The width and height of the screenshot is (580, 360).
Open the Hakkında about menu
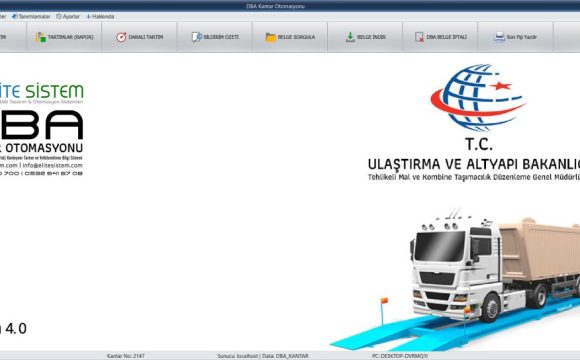click(100, 16)
